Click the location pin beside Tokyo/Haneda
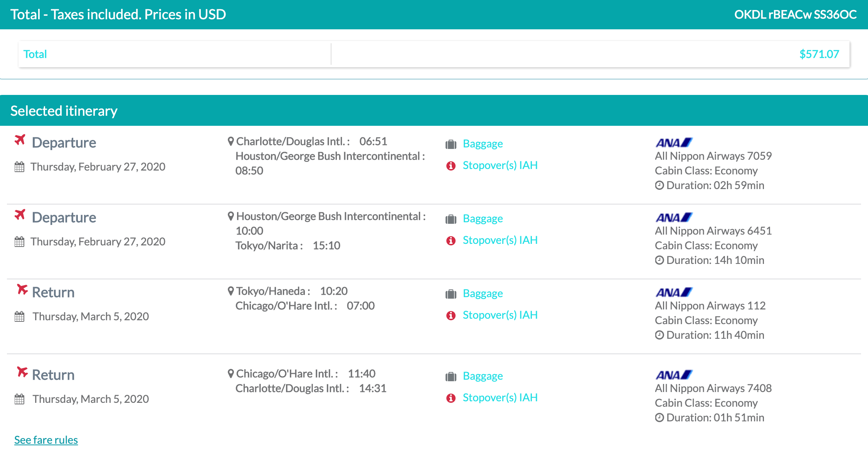The height and width of the screenshot is (453, 868). tap(230, 291)
